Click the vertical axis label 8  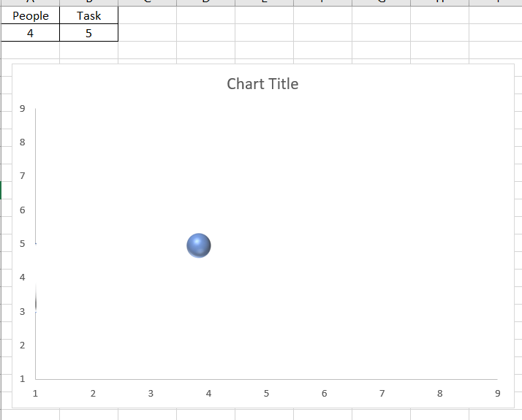tap(23, 142)
